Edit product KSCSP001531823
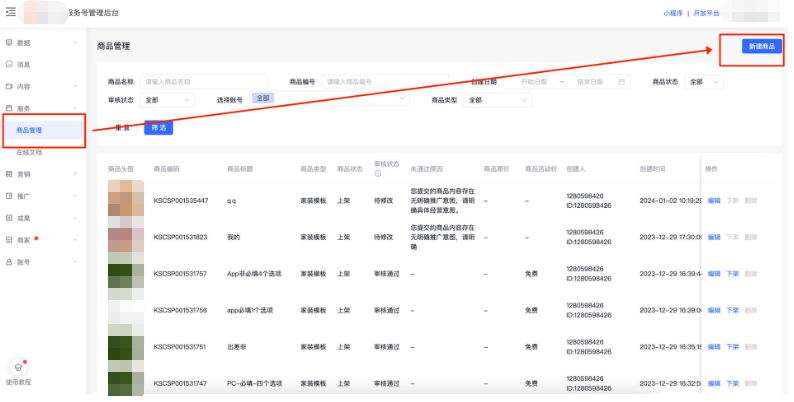Viewport: 794px width, 402px height. pos(714,237)
